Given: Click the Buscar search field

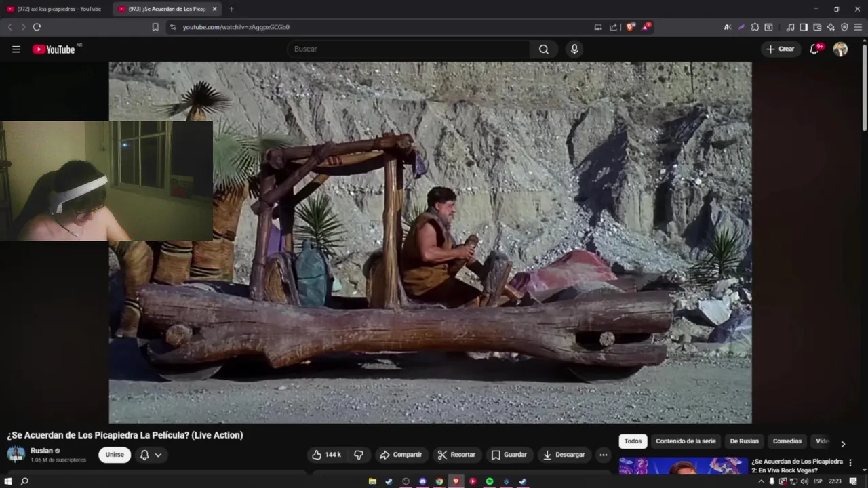Looking at the screenshot, I should pos(408,49).
